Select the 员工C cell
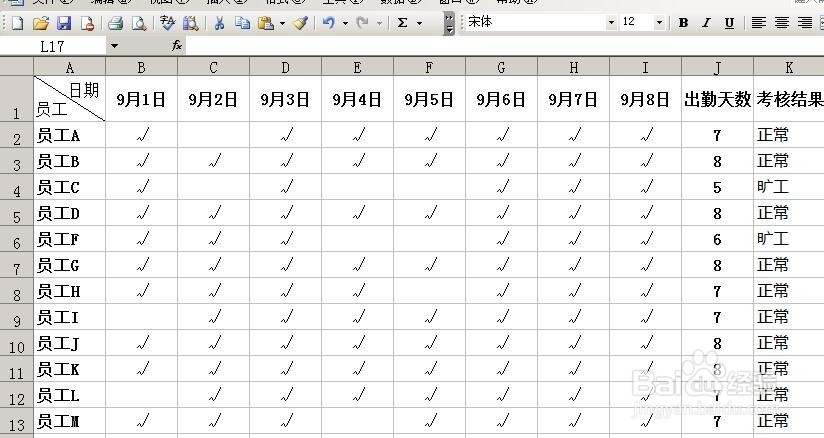This screenshot has height=438, width=824. (69, 187)
